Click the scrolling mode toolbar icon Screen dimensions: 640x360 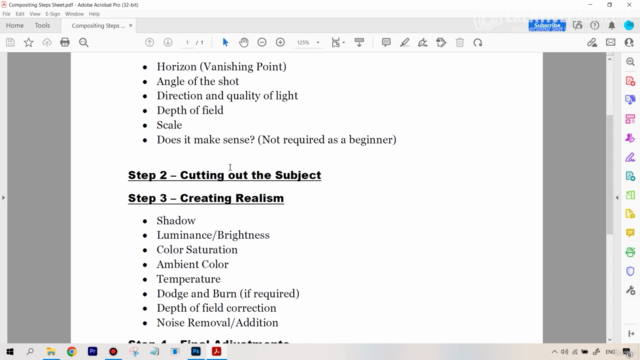tap(359, 42)
